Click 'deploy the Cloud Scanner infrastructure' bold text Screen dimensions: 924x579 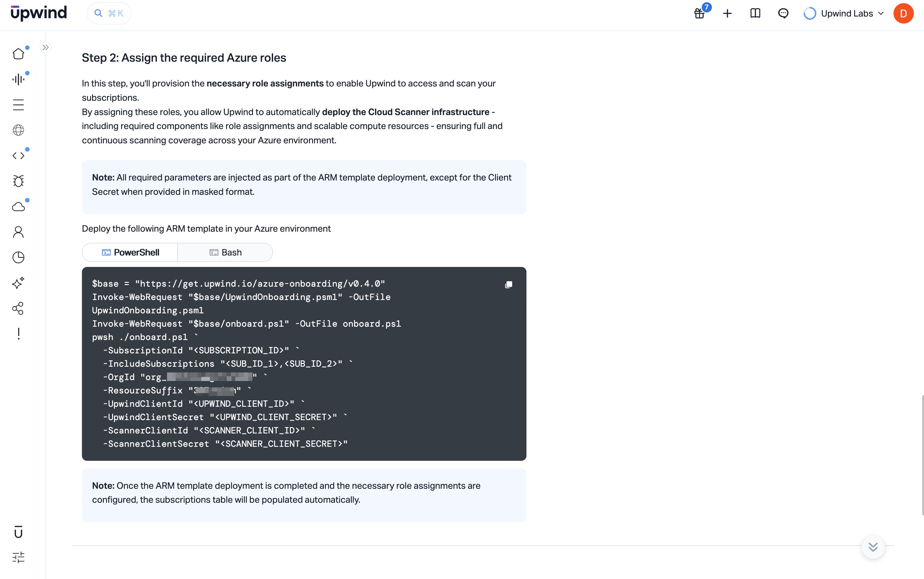(405, 112)
